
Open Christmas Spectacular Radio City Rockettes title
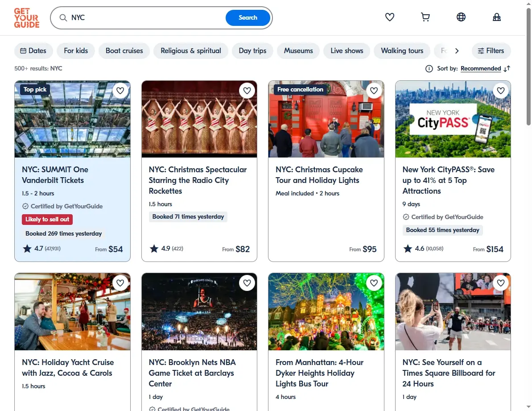pos(198,180)
